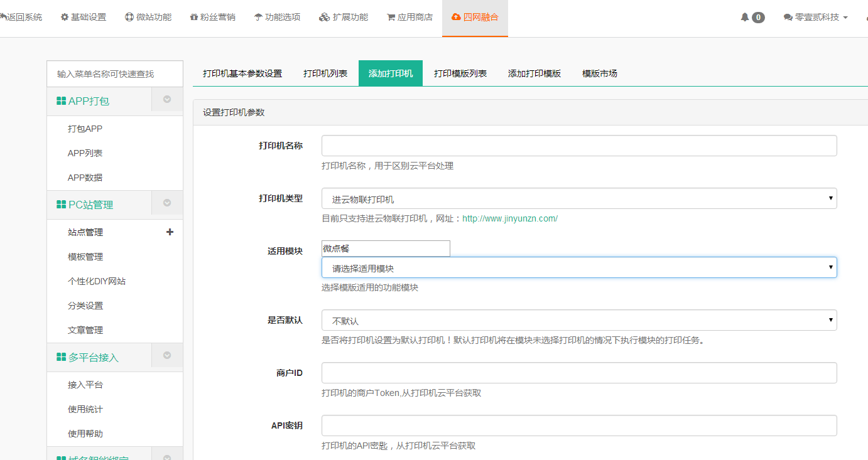Switch to 打印机列表 tab
The height and width of the screenshot is (460, 868).
tap(325, 73)
